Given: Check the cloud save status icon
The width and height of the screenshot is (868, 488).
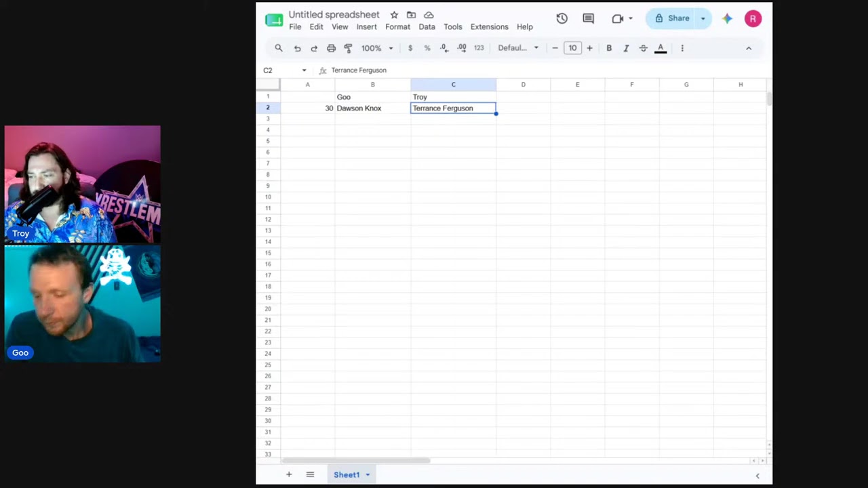Looking at the screenshot, I should (x=429, y=15).
